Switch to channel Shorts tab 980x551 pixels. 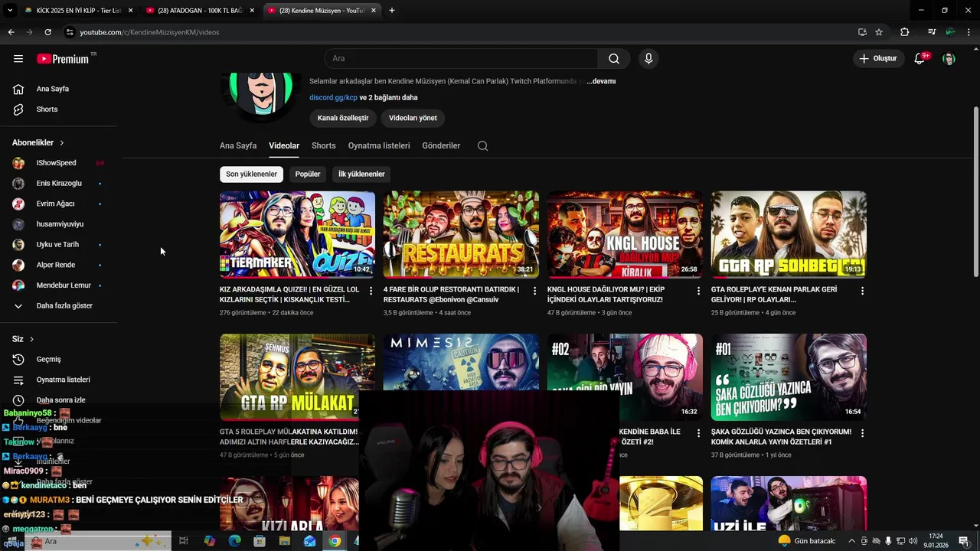click(x=323, y=145)
